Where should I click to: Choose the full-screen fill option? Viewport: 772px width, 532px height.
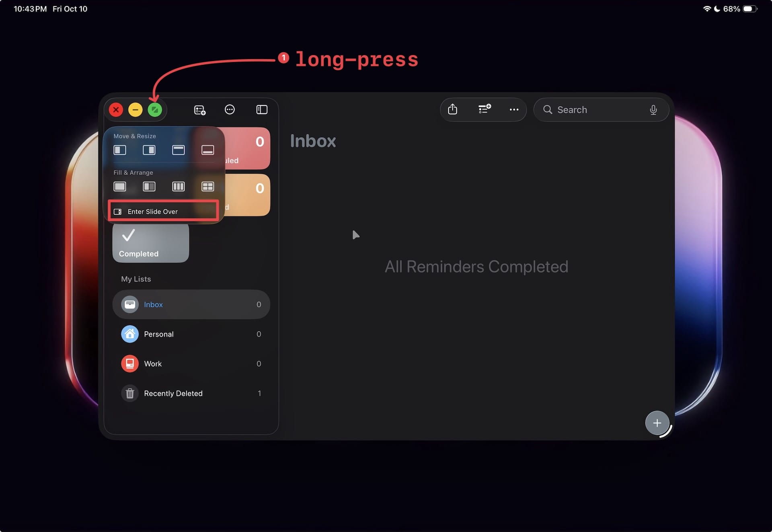(x=119, y=186)
